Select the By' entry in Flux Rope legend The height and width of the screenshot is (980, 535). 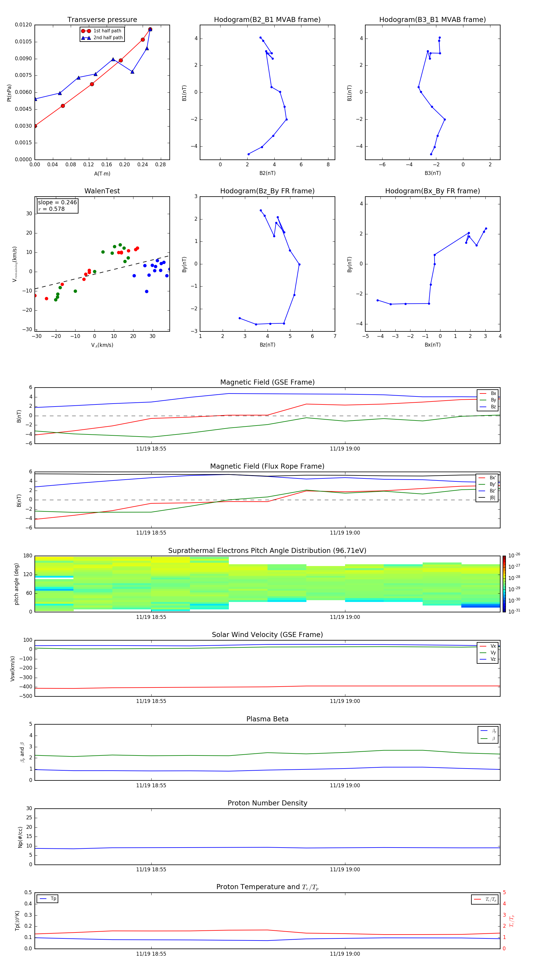coord(487,484)
